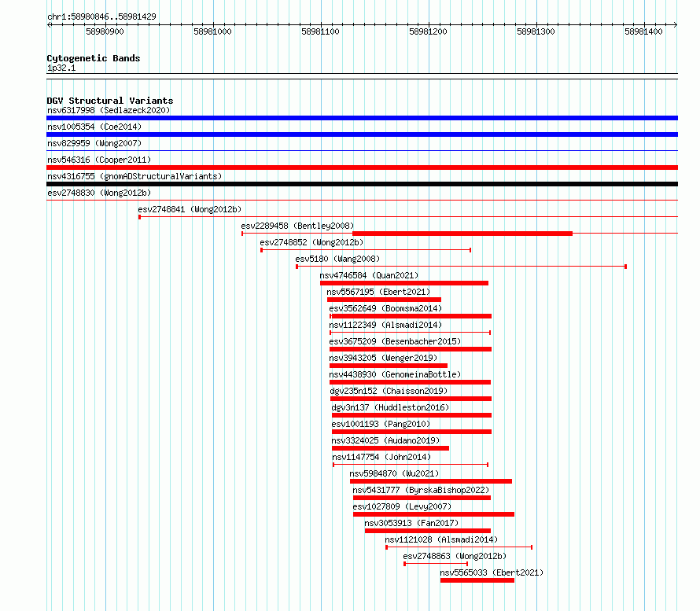Select esv3562649 (Boomsma2014) label
Screen dimensions: 700x611
click(x=385, y=308)
